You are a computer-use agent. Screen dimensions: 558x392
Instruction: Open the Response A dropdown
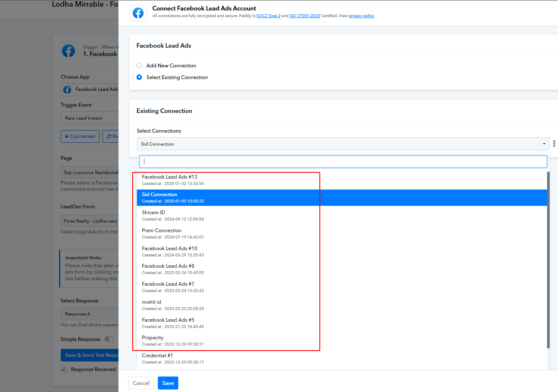point(90,314)
